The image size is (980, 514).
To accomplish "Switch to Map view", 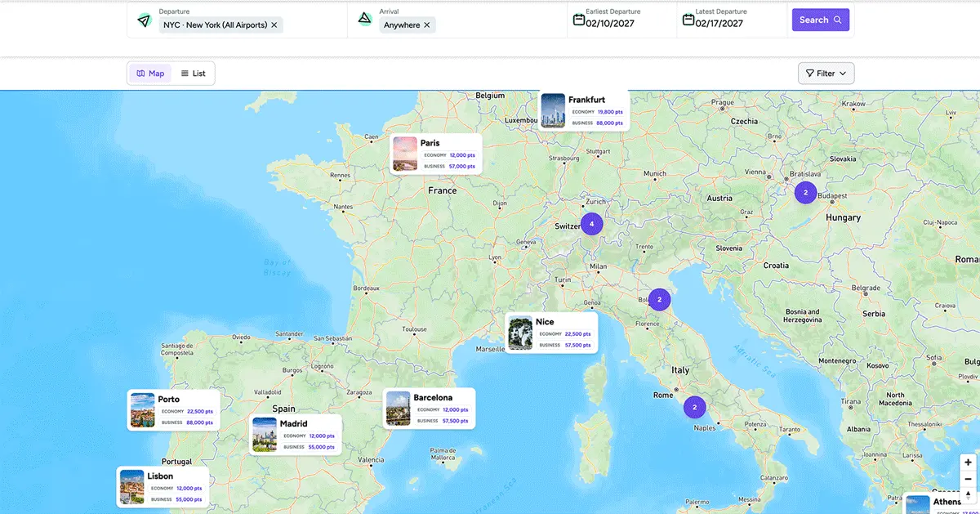I will (x=150, y=74).
